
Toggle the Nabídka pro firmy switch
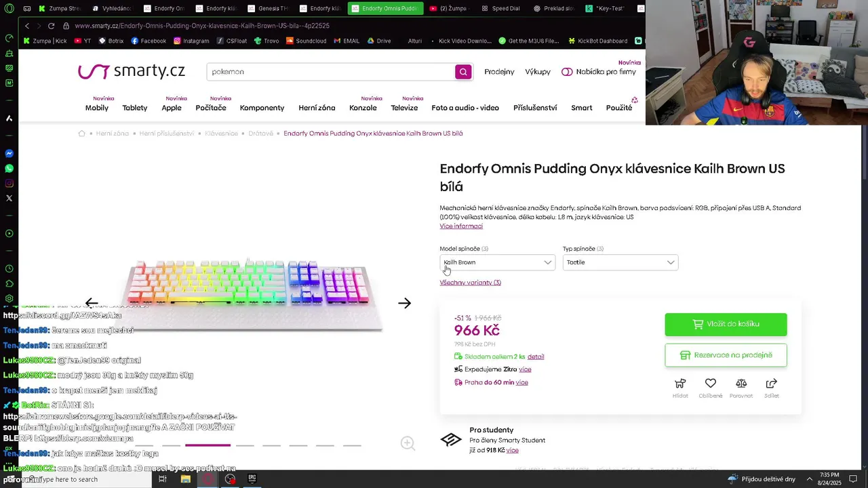(567, 72)
